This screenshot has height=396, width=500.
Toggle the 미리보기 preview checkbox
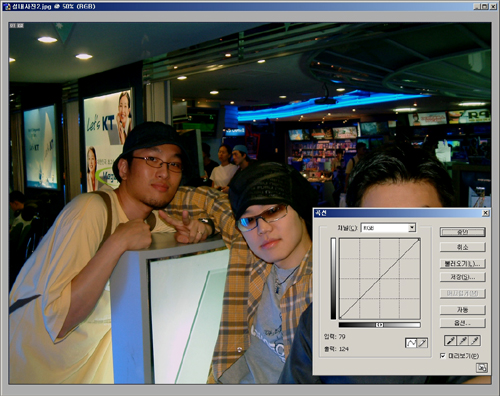[443, 356]
